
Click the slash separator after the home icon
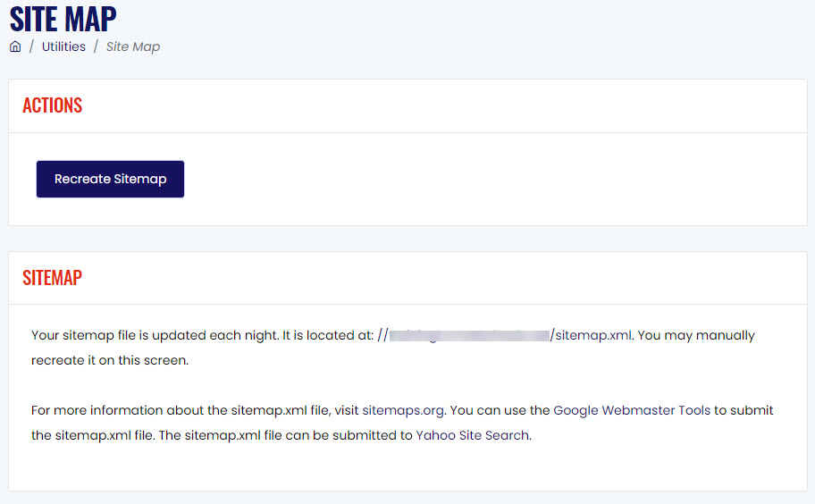tap(31, 46)
